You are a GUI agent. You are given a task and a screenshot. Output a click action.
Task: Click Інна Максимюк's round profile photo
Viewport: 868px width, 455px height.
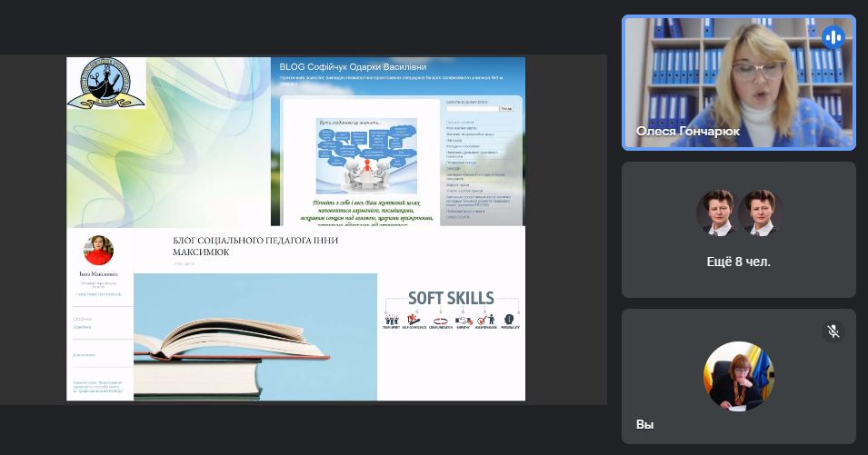point(98,251)
